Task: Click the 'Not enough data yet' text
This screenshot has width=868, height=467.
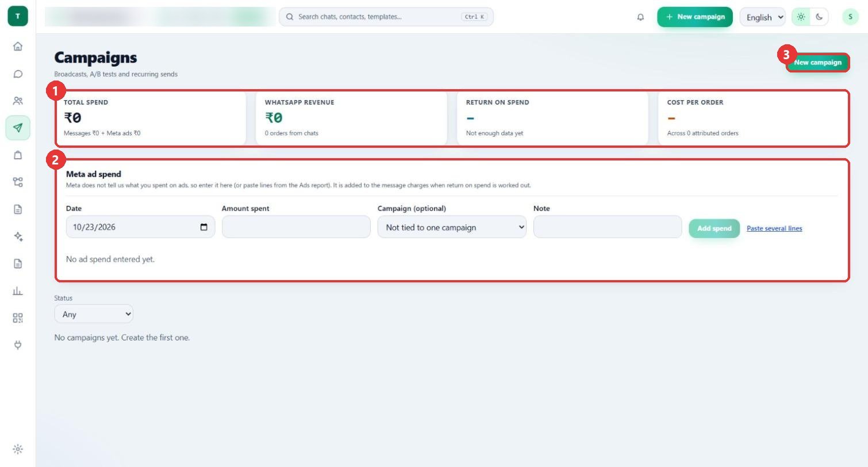Action: [495, 133]
